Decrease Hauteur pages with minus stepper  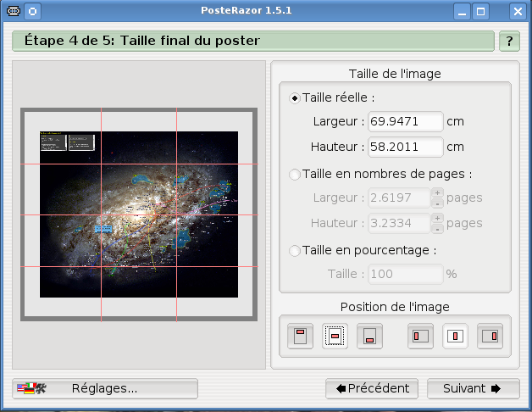pyautogui.click(x=437, y=229)
